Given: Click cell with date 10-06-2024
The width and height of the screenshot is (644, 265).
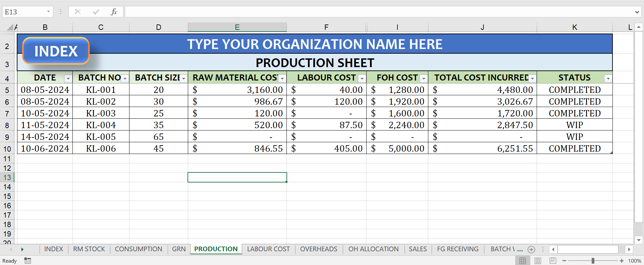Looking at the screenshot, I should click(x=45, y=148).
